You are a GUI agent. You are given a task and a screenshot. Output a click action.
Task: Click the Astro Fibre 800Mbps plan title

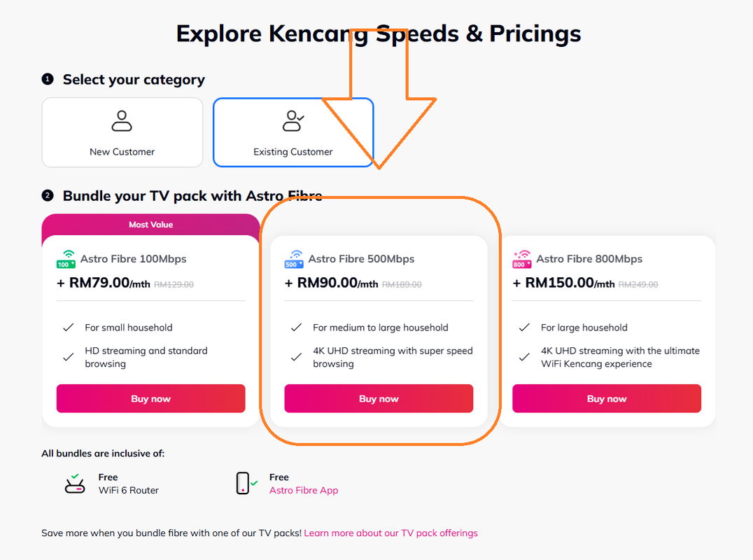point(589,259)
